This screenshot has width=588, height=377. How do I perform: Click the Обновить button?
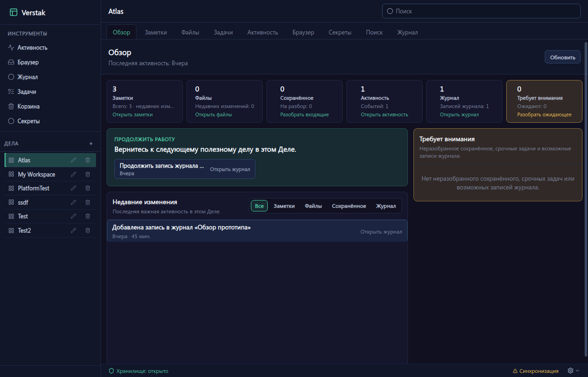[x=563, y=57]
